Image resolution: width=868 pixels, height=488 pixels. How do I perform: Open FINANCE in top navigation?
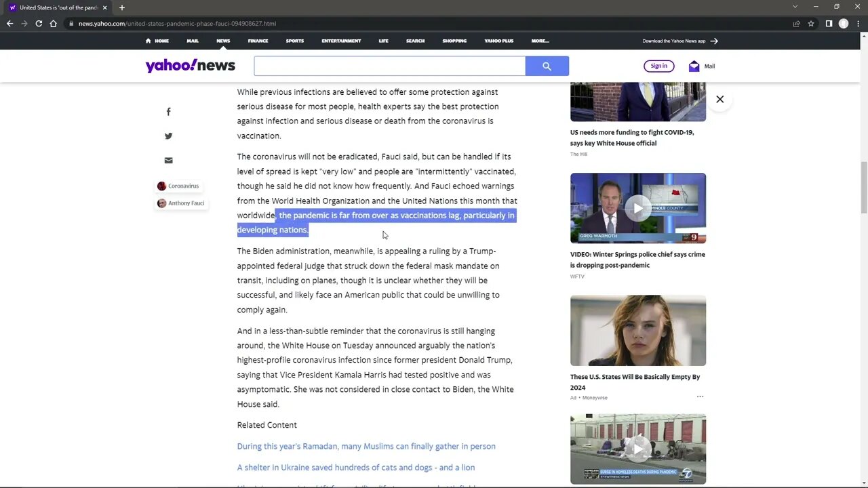[258, 41]
